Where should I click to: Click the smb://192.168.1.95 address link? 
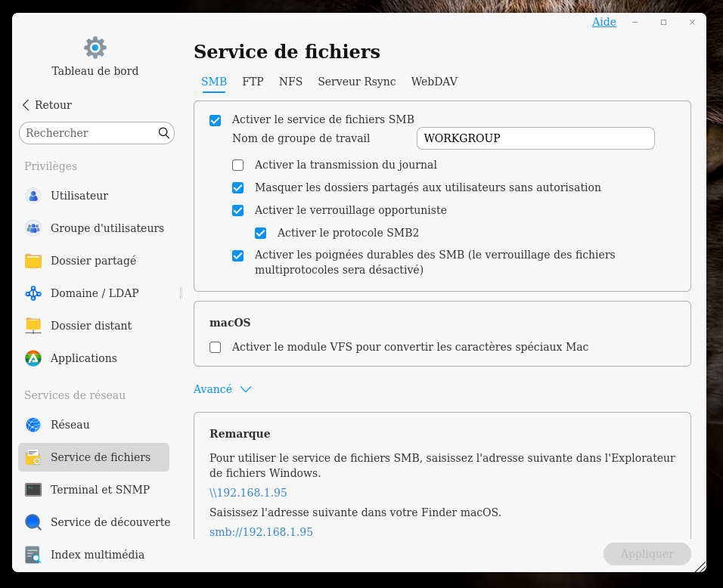pyautogui.click(x=261, y=532)
